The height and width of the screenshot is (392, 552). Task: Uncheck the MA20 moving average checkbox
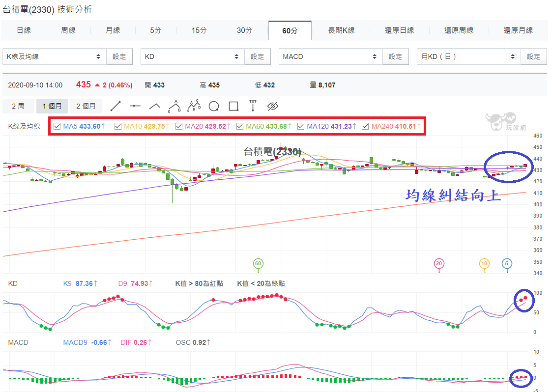click(179, 126)
